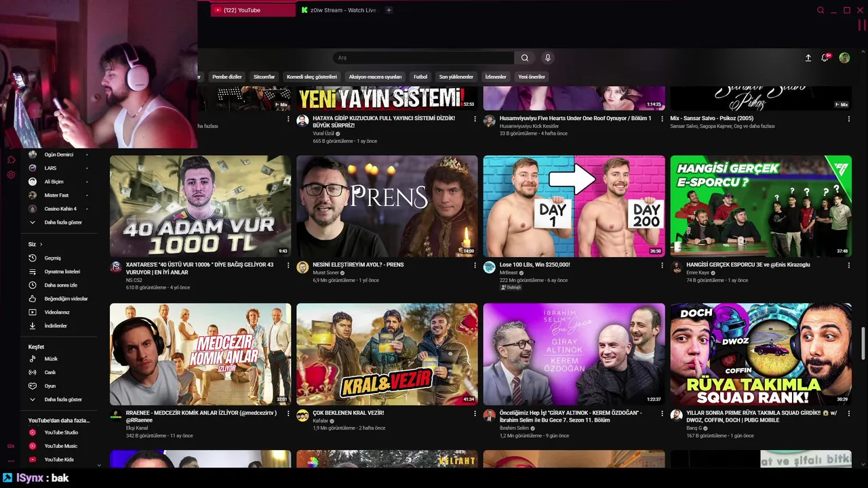This screenshot has height=488, width=868.
Task: Click the browser's search icon in title bar
Action: click(821, 10)
